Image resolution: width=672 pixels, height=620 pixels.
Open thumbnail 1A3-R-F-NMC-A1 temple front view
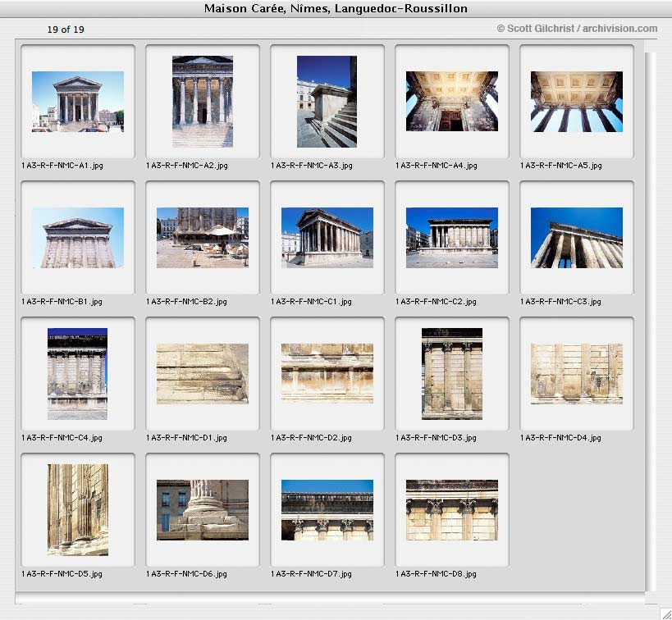click(x=78, y=102)
